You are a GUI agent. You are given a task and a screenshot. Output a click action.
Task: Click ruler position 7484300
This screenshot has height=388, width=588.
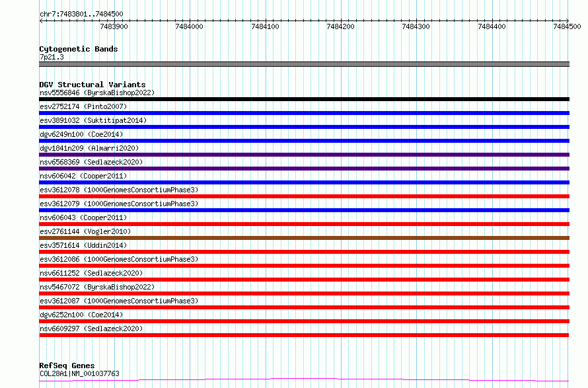416,26
